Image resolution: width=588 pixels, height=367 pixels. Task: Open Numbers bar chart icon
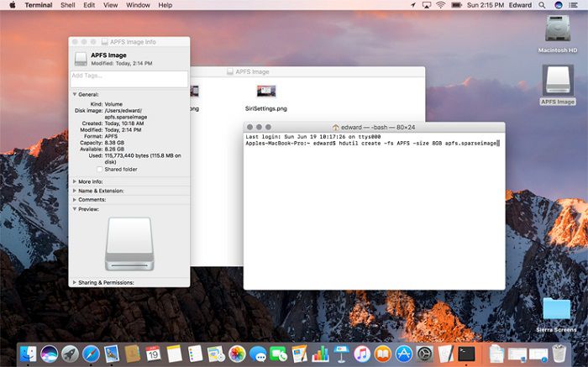point(320,354)
